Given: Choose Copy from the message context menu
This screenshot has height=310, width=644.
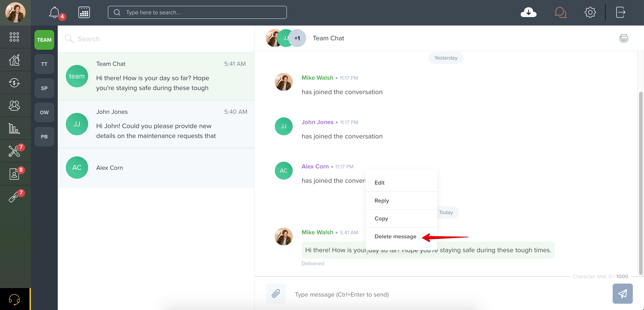Looking at the screenshot, I should point(401,218).
